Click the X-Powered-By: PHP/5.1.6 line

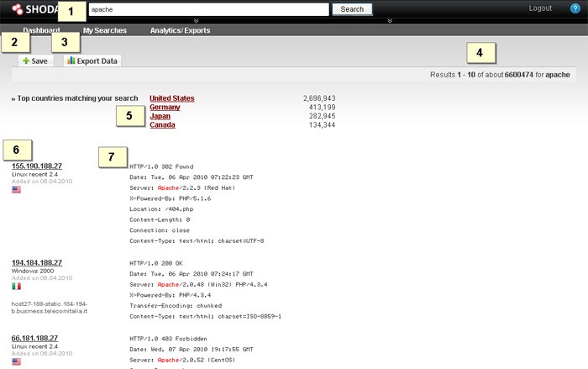[x=171, y=198]
